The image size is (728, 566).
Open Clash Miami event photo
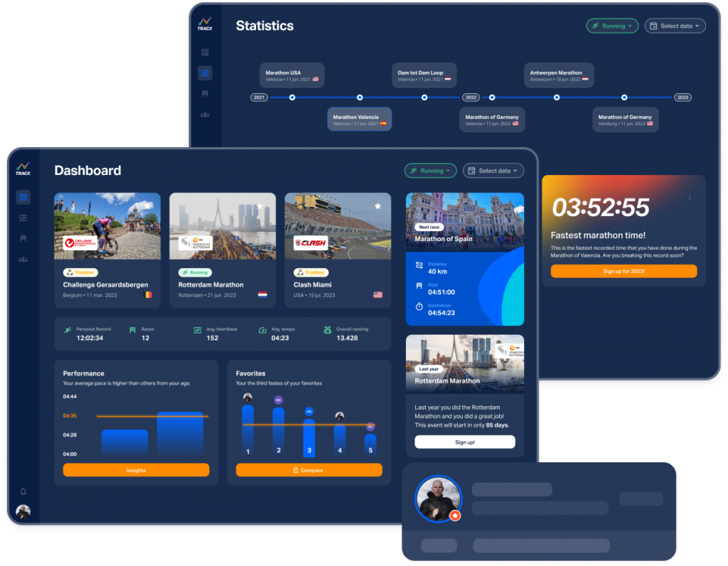coord(338,226)
